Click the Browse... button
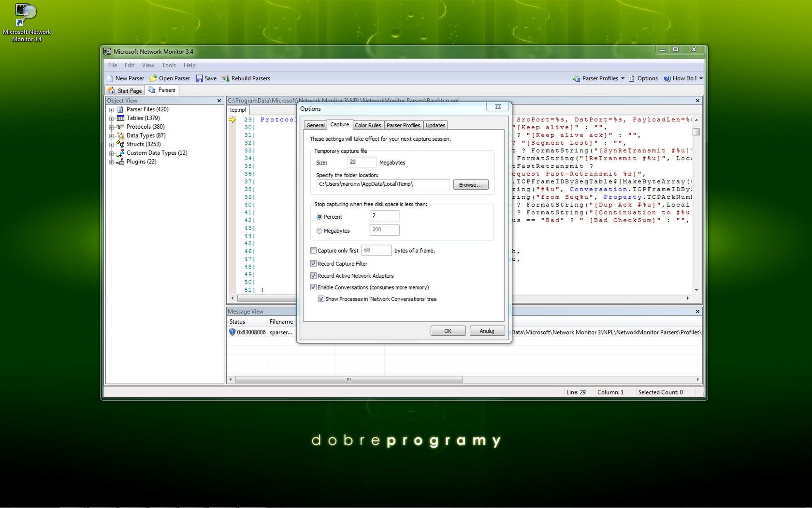Screen dimensions: 812x508 [x=470, y=185]
